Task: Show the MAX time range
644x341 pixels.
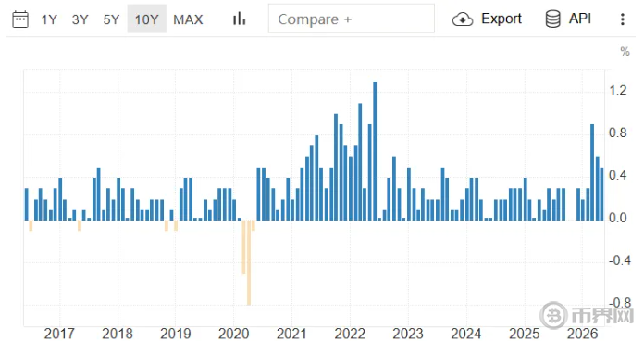Action: point(188,19)
